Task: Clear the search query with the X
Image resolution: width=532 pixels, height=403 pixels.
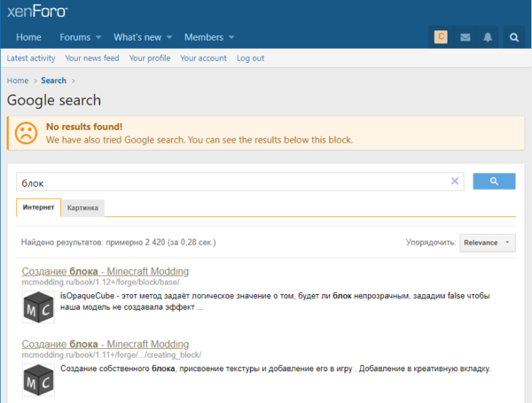Action: click(x=455, y=181)
